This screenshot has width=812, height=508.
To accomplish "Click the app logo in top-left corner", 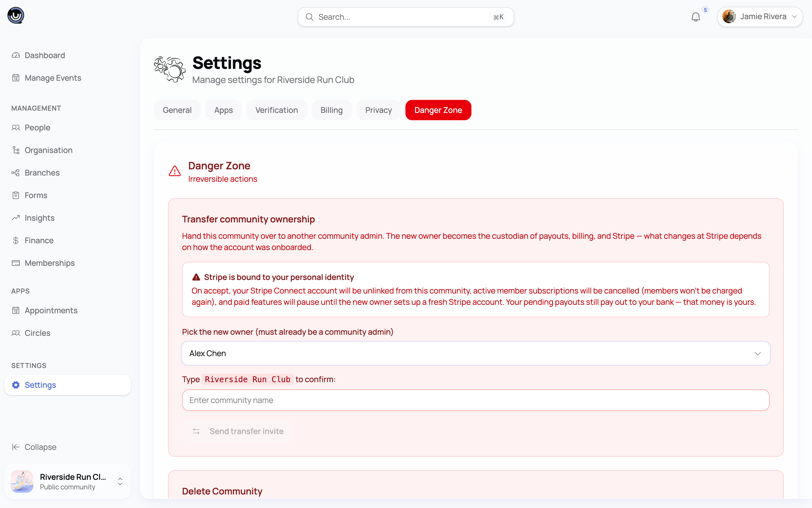I will click(16, 16).
